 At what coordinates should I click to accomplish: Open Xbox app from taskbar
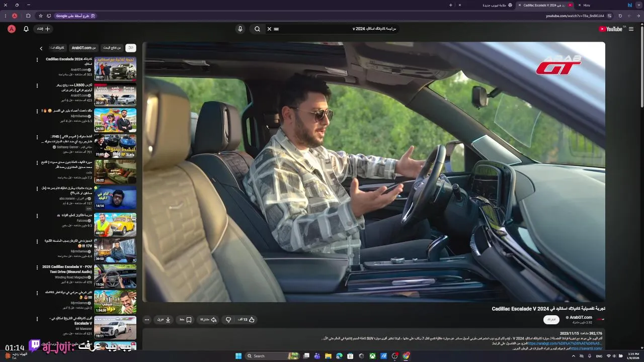pos(372,356)
